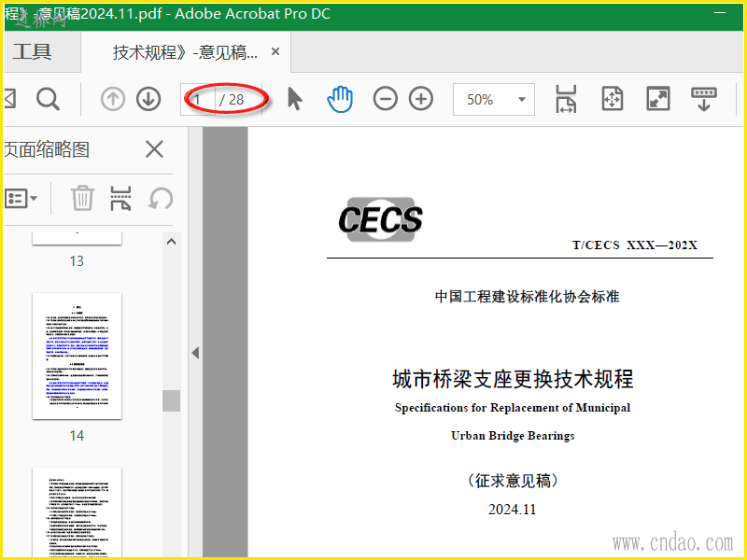Click the line Urban Bridge Bearings

coord(513,436)
